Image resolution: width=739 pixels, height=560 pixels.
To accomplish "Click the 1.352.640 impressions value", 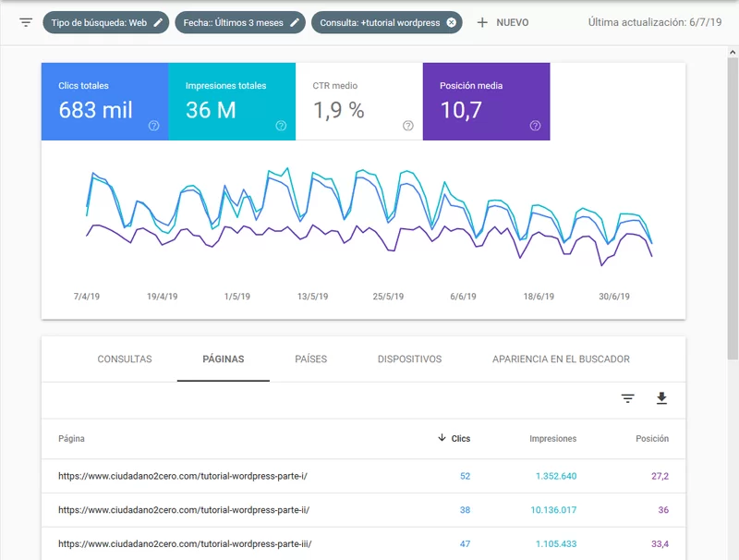I will pos(556,476).
